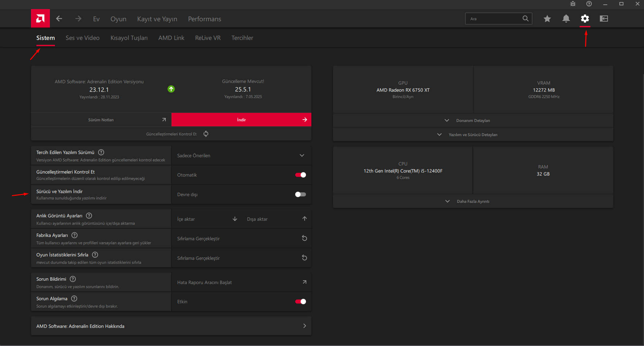
Task: Maximize the AMD Software window
Action: (621, 4)
